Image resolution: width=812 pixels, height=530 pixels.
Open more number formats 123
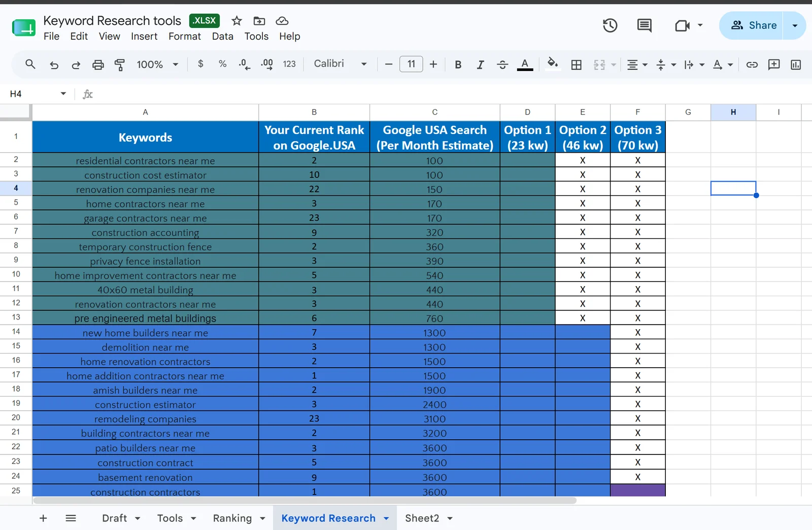pyautogui.click(x=289, y=64)
